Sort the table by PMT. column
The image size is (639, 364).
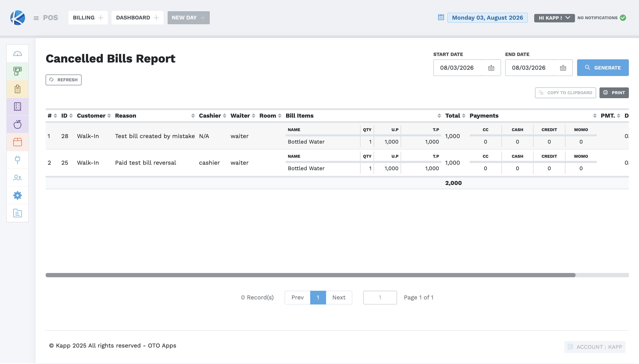coord(619,116)
